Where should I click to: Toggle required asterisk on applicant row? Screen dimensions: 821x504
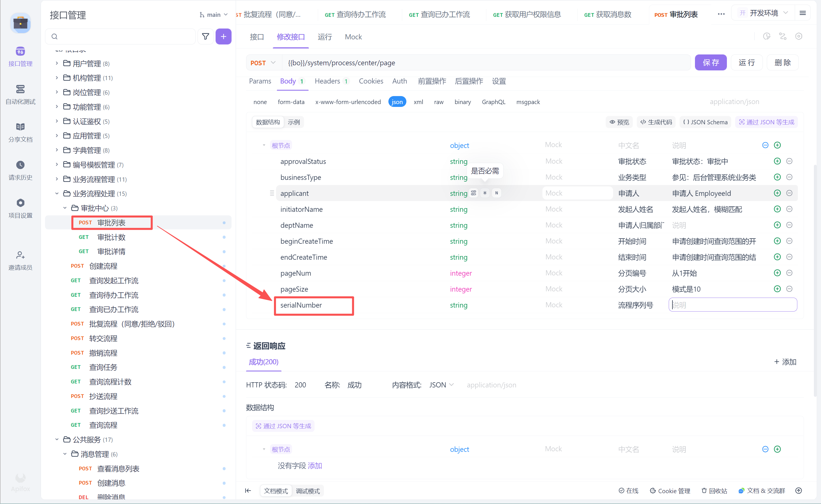click(485, 193)
